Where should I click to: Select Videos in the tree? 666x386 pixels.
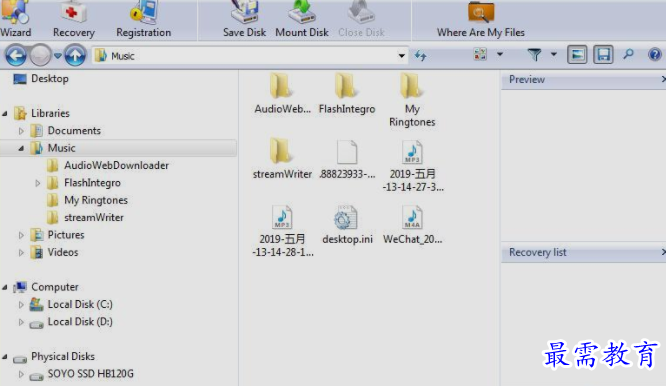63,252
